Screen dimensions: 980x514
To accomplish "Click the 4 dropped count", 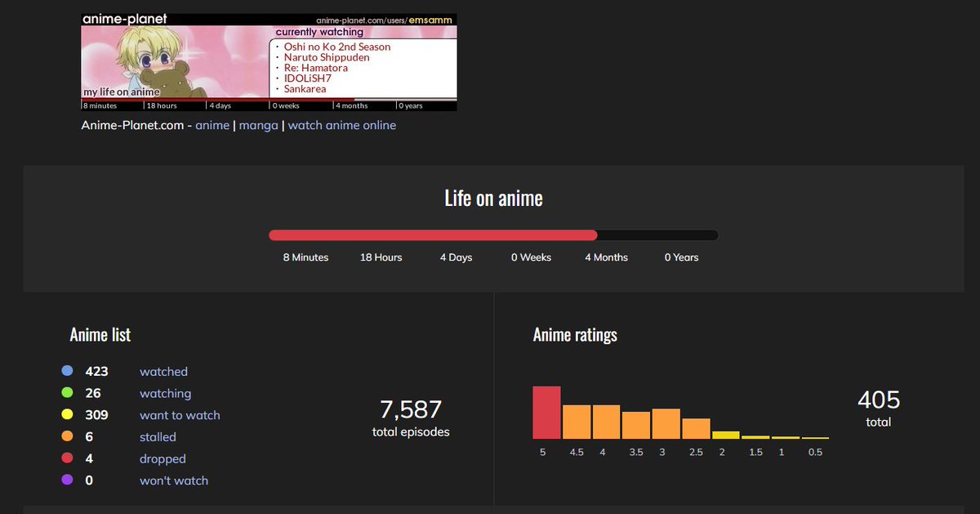I will 89,459.
